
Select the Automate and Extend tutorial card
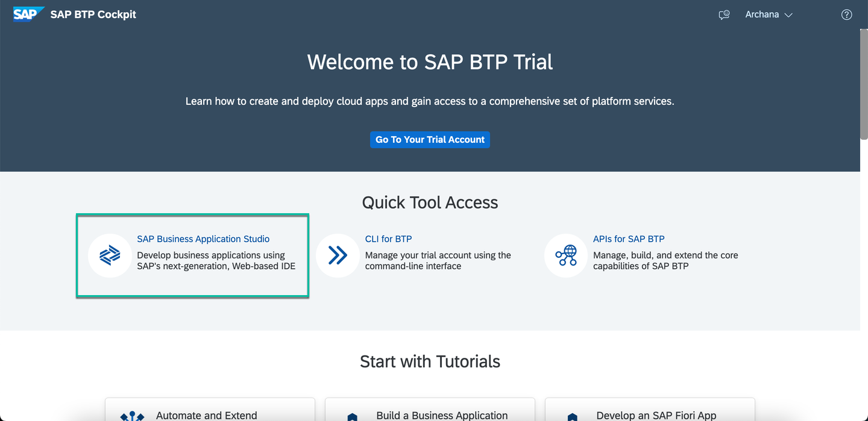click(210, 410)
